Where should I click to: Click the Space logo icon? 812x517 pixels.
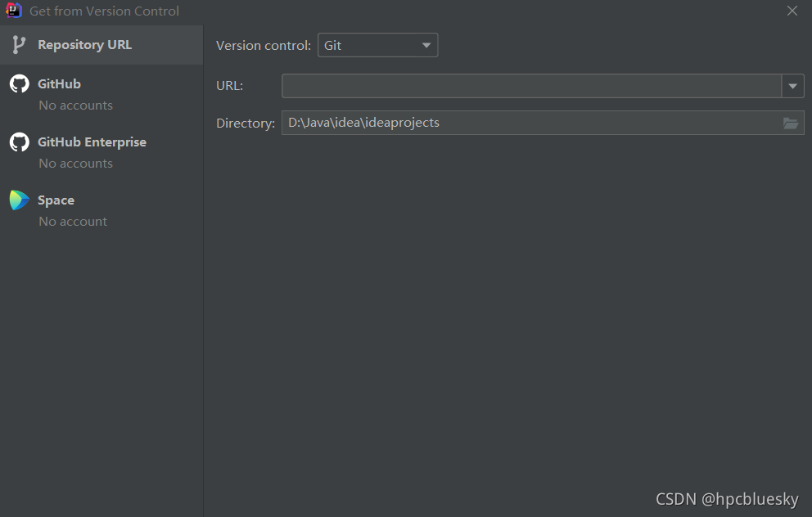(x=20, y=200)
